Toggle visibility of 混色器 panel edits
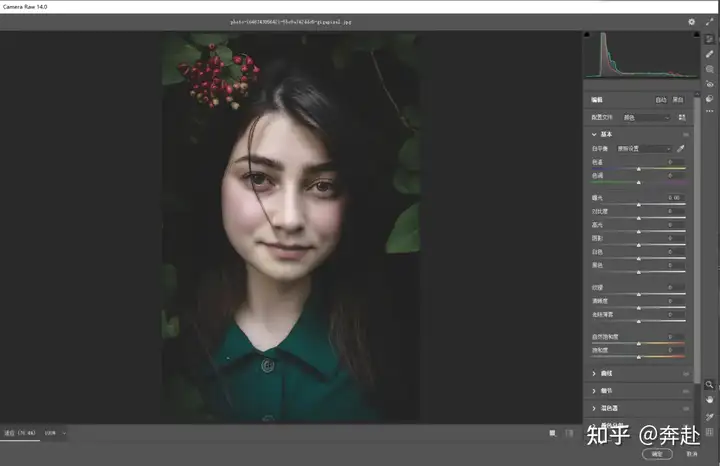This screenshot has height=466, width=720. 686,408
